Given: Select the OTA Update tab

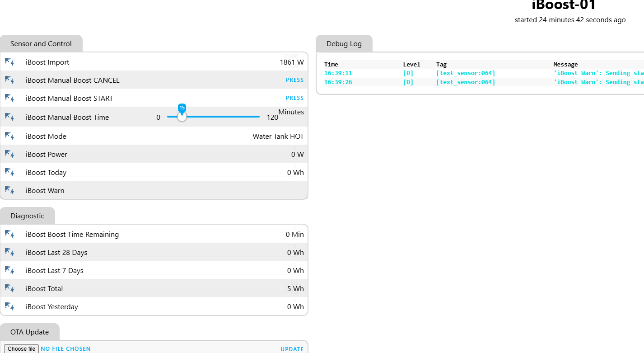Looking at the screenshot, I should tap(30, 332).
